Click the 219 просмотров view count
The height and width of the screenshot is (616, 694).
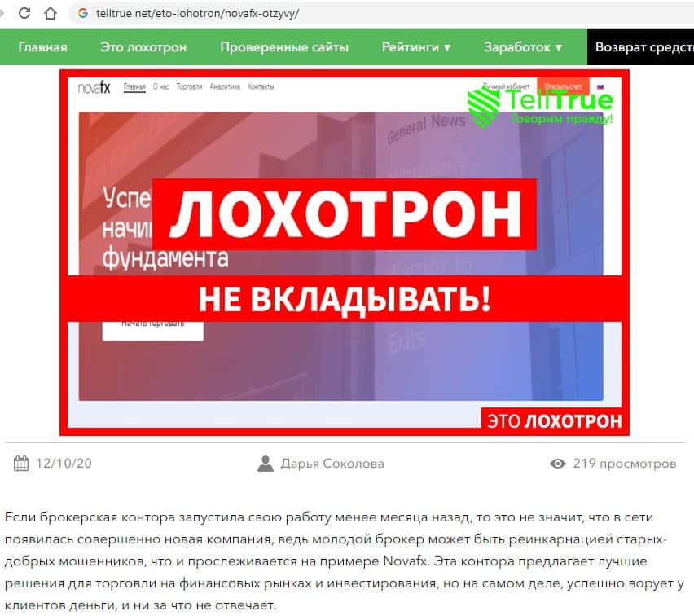pyautogui.click(x=625, y=464)
